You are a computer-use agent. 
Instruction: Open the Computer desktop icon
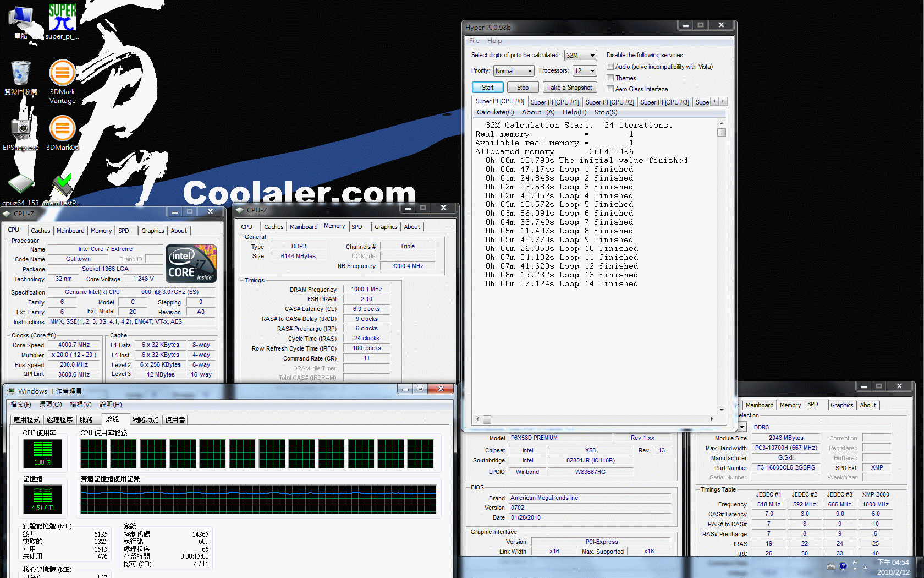tap(21, 22)
